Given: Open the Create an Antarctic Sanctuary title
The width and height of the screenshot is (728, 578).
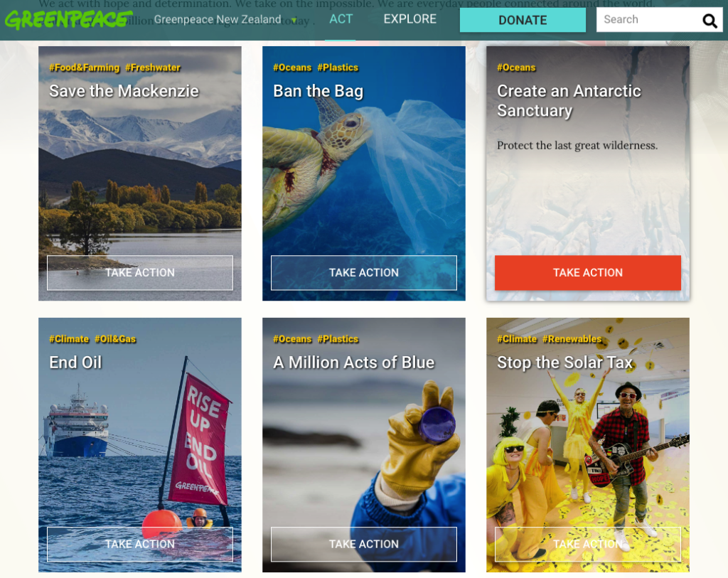Looking at the screenshot, I should 569,101.
